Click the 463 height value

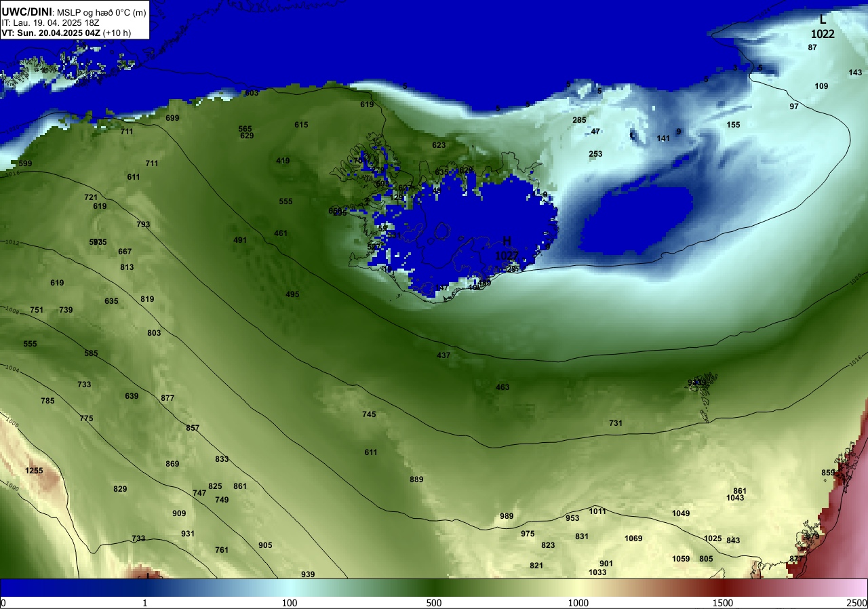[x=502, y=387]
